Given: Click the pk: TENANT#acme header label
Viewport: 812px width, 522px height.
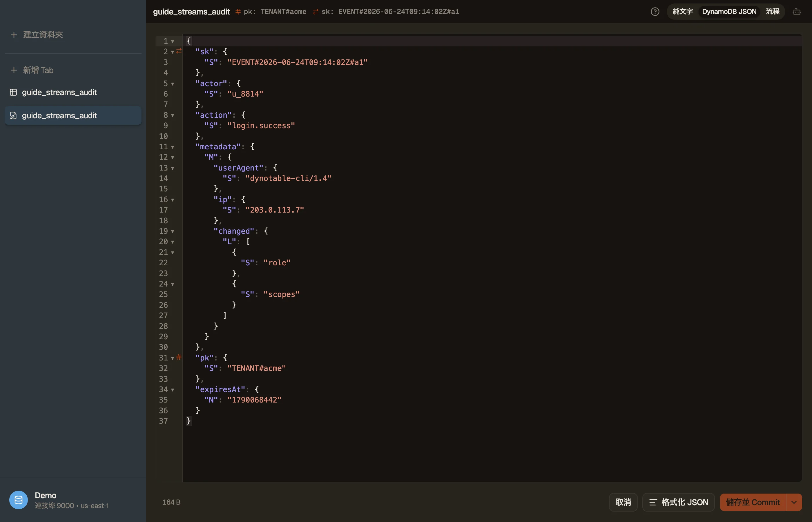Looking at the screenshot, I should 275,12.
